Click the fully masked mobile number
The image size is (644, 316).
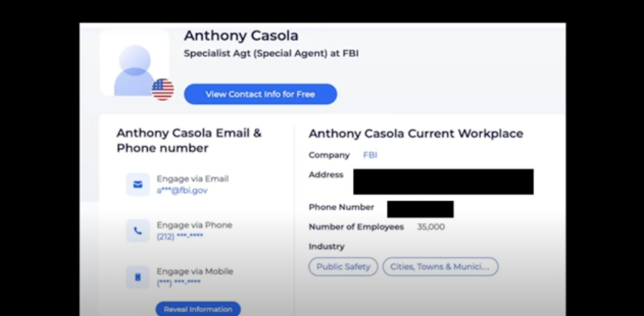point(179,282)
